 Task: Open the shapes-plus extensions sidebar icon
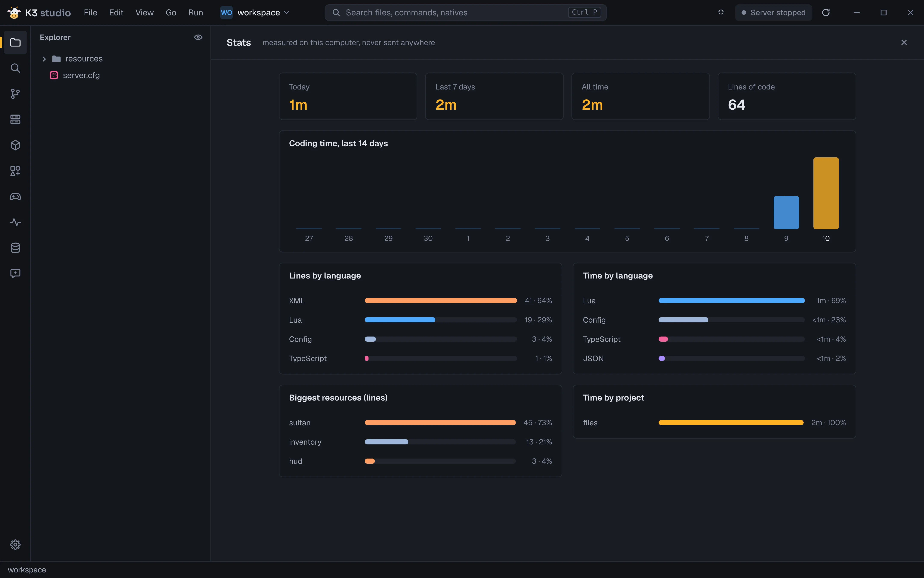[15, 171]
